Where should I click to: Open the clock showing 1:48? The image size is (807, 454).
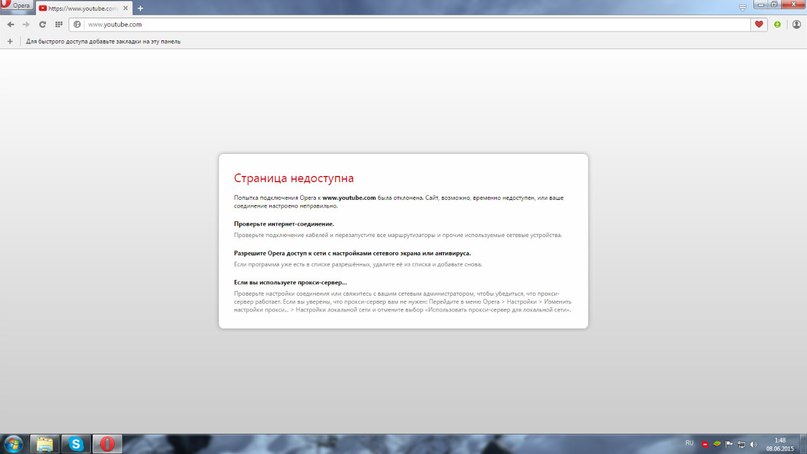[780, 444]
